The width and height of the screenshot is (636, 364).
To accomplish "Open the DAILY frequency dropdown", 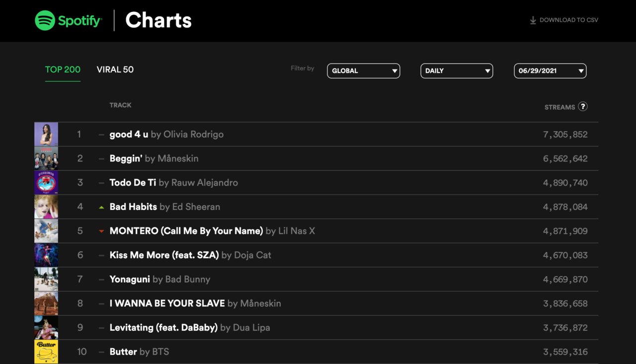I will (x=457, y=71).
